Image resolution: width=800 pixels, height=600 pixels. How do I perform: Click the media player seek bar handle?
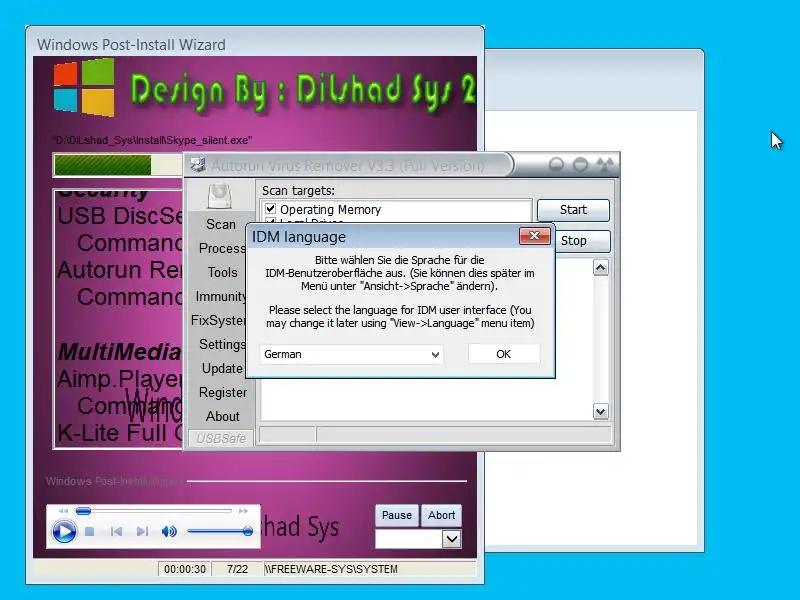tap(83, 511)
